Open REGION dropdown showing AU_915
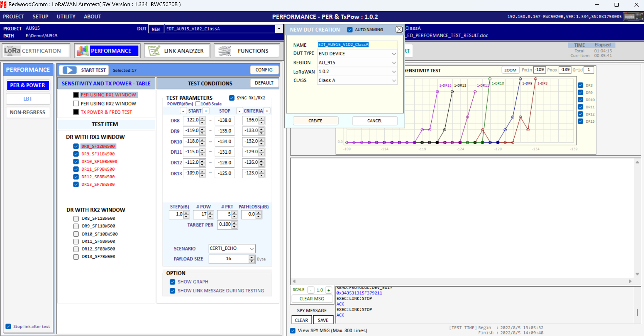Image resolution: width=644 pixels, height=336 pixels. [x=394, y=63]
